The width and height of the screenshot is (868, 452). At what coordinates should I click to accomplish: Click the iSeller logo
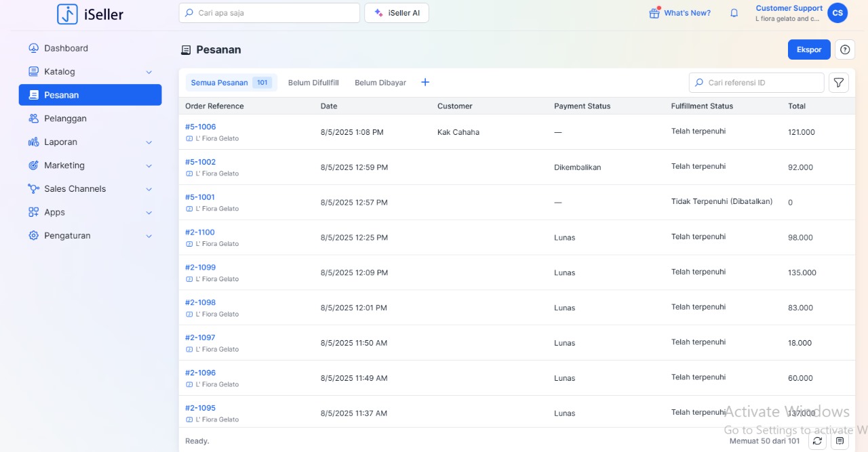90,14
